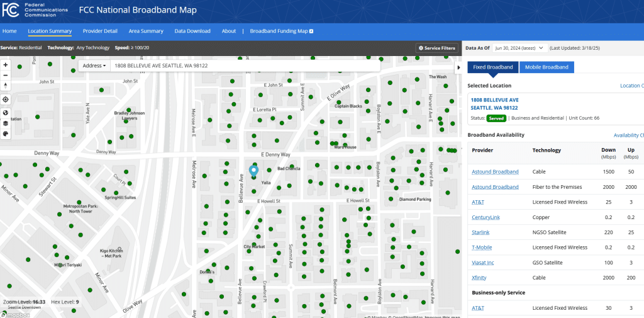Click the Technology column header

pos(547,150)
